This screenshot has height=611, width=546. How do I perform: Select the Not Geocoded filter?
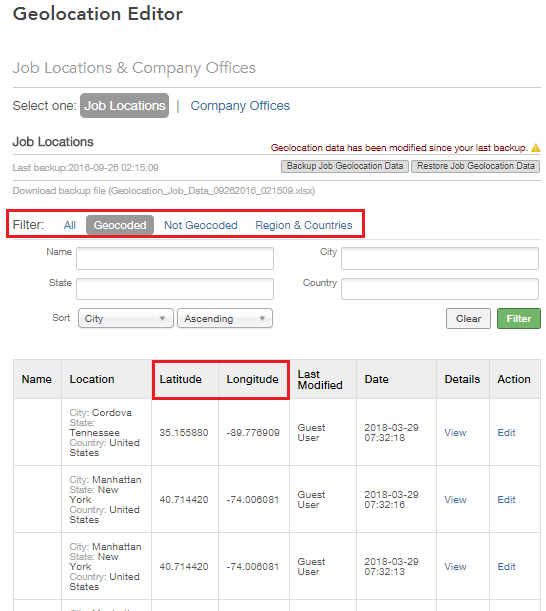[201, 225]
